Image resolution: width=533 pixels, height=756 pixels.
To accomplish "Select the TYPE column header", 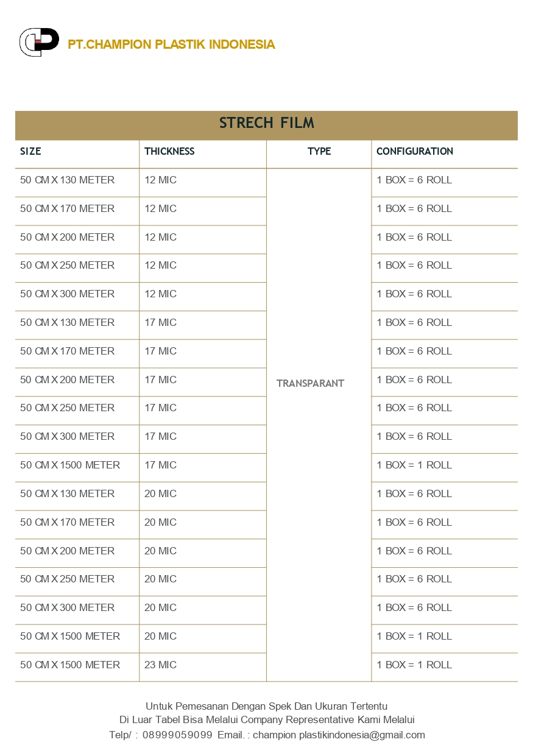I will click(319, 152).
